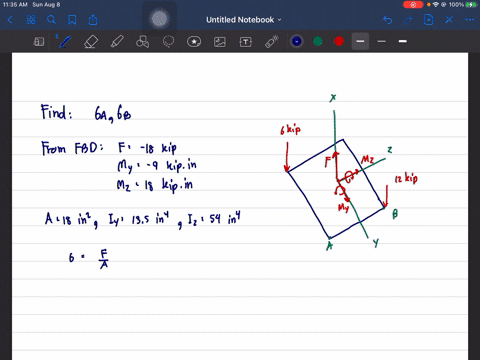Open the Untitled Notebook title dropdown
The image size is (480, 360).
244,20
